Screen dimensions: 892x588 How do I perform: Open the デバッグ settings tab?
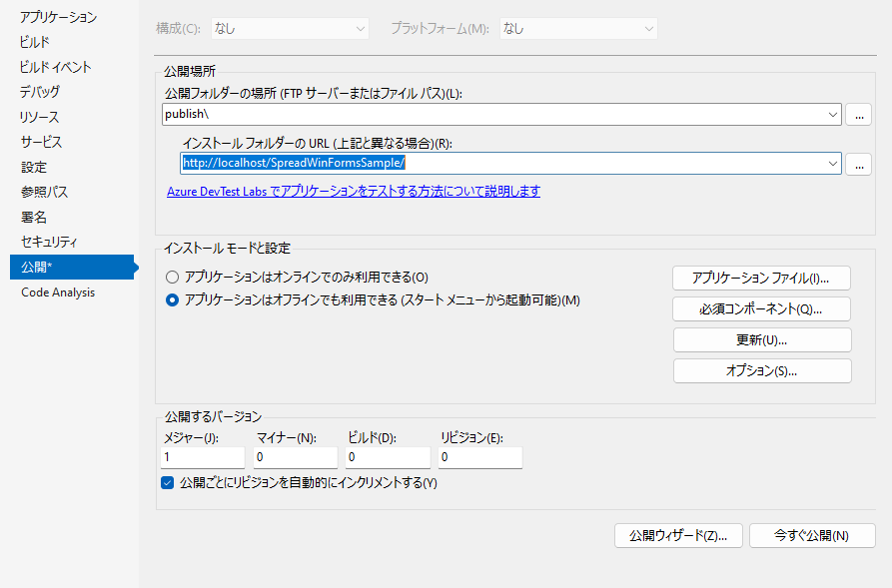[40, 92]
